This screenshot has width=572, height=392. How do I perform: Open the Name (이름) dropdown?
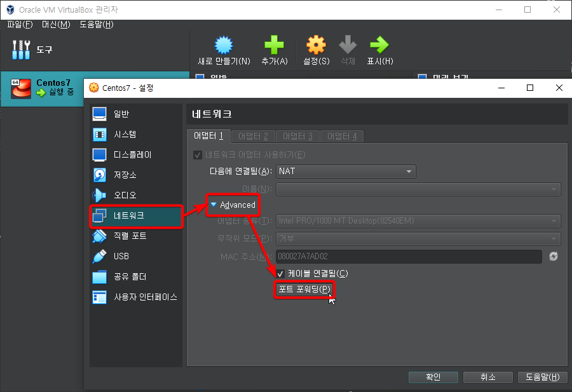click(418, 189)
